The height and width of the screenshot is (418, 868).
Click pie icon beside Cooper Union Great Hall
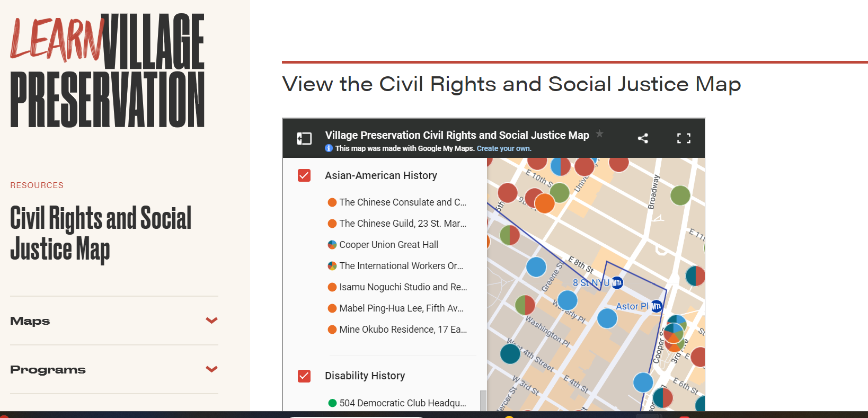pyautogui.click(x=332, y=245)
